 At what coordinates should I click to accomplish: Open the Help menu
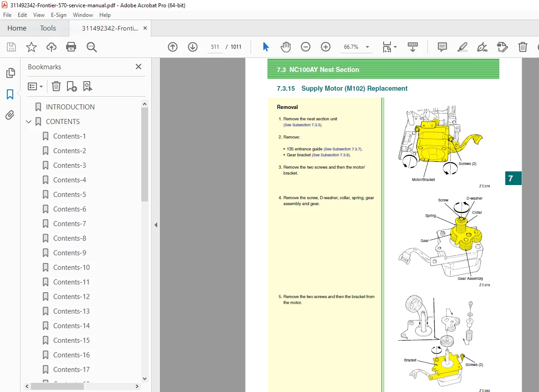point(105,15)
